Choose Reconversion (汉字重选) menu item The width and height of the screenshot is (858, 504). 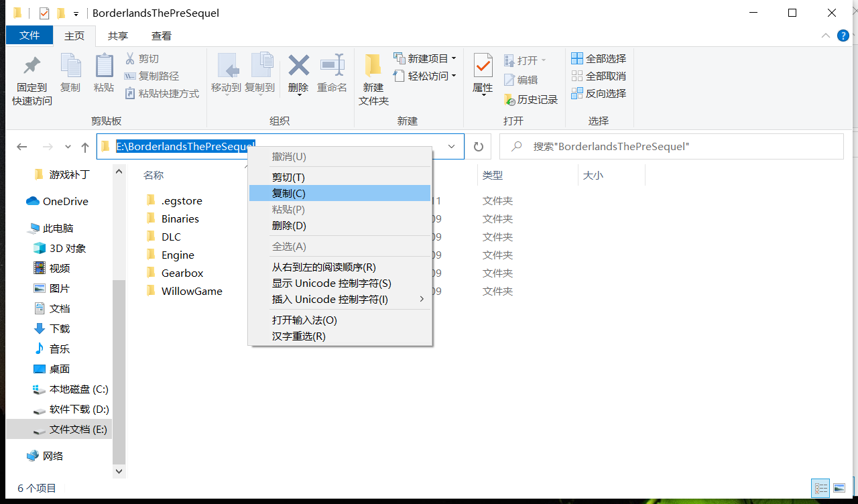pos(340,336)
